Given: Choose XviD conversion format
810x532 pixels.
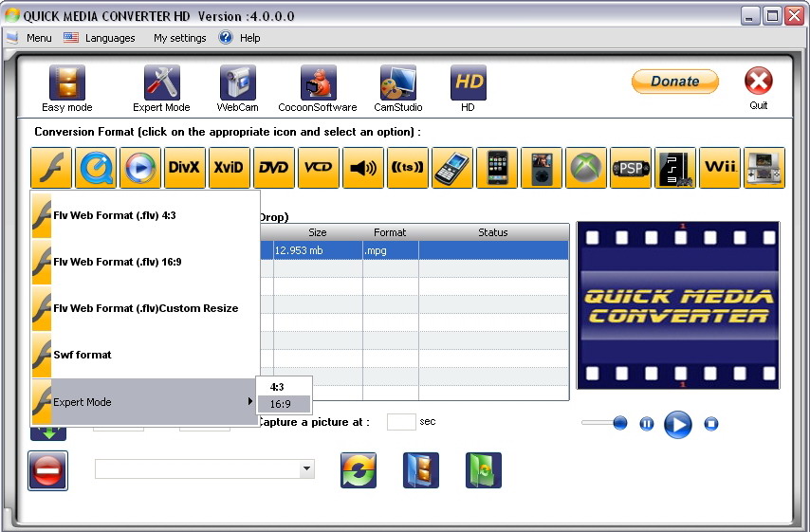Looking at the screenshot, I should click(229, 167).
